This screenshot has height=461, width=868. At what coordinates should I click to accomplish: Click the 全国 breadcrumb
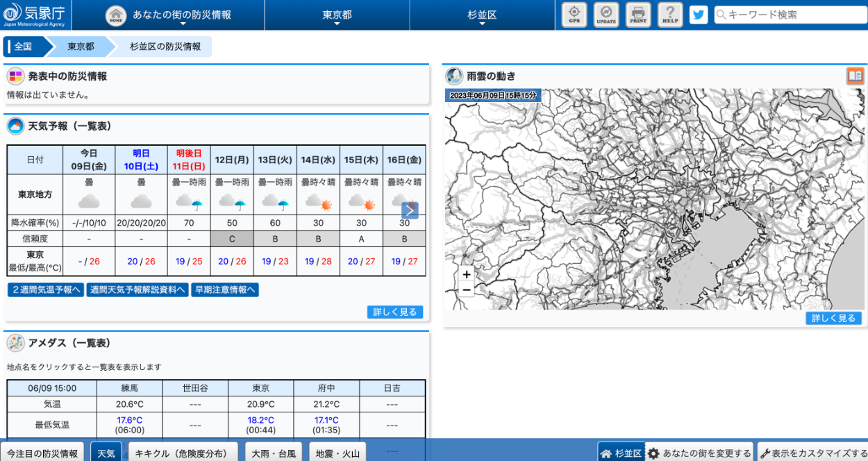click(x=24, y=47)
